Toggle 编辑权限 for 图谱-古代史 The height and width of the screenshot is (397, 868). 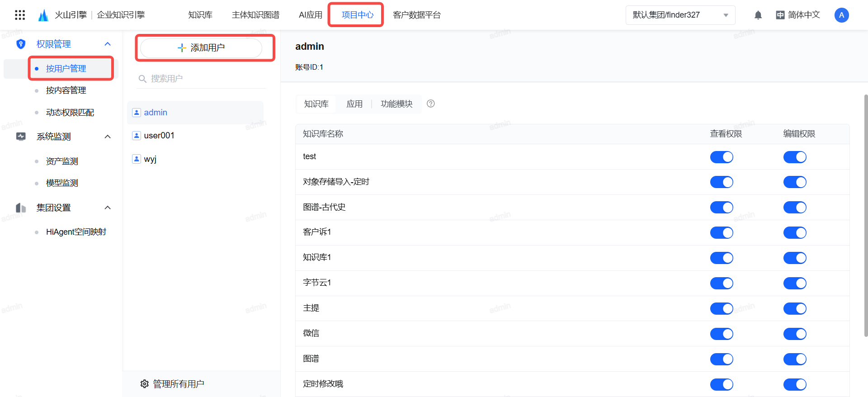795,208
